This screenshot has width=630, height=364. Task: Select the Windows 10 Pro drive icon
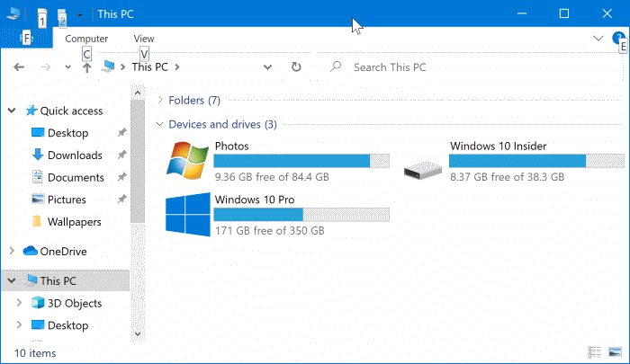[187, 214]
